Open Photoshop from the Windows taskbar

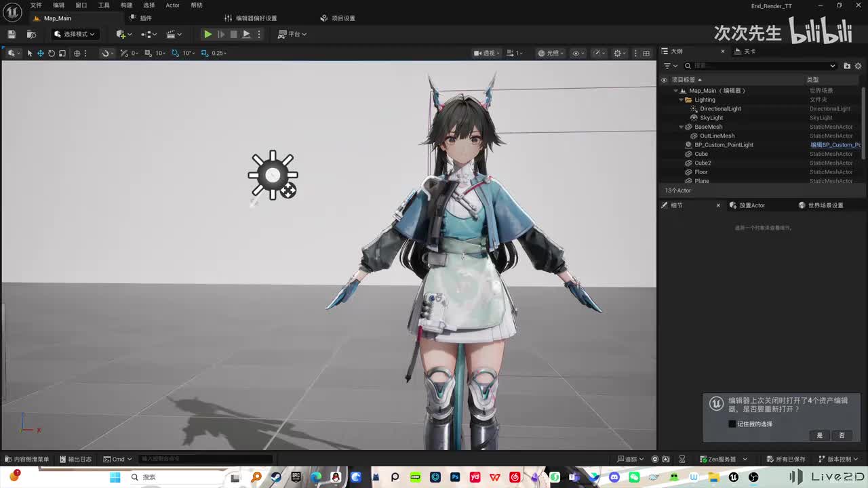tap(455, 477)
